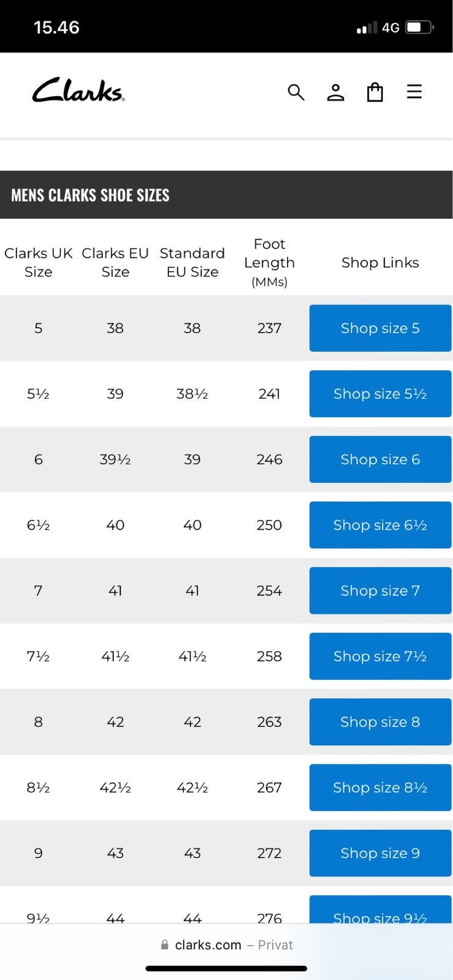The height and width of the screenshot is (980, 453).
Task: Open the account profile icon
Action: click(x=335, y=92)
